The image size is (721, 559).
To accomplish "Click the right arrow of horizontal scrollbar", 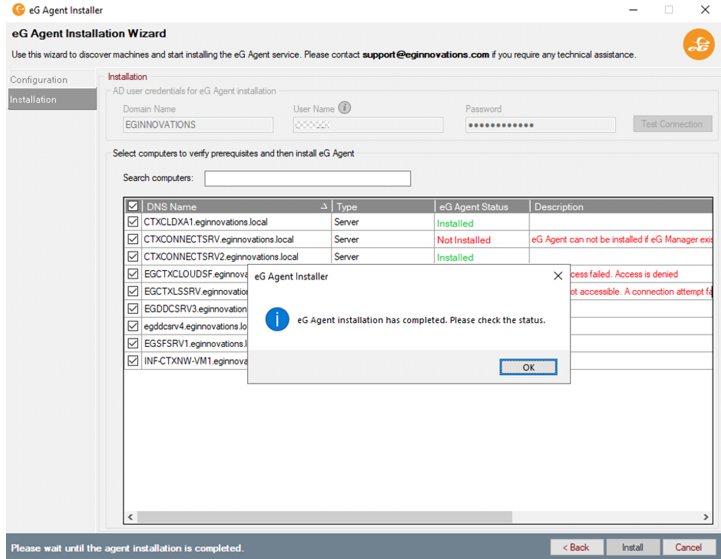I will 705,517.
